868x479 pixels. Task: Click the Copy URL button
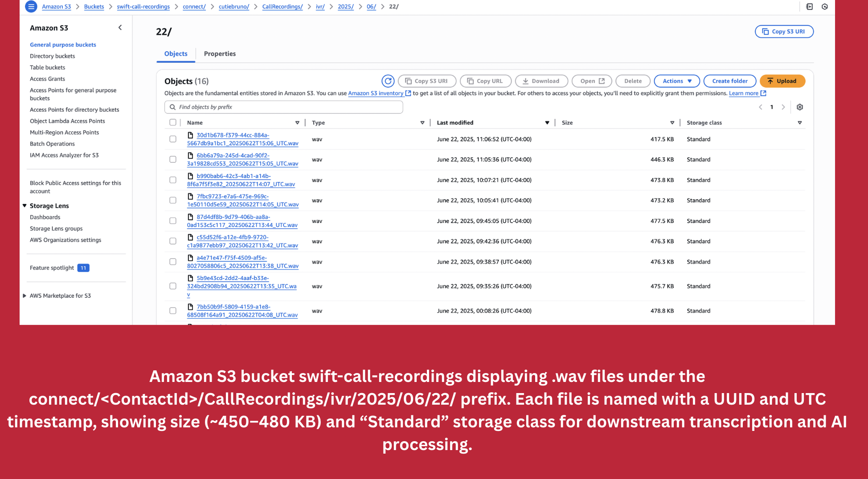(x=485, y=81)
